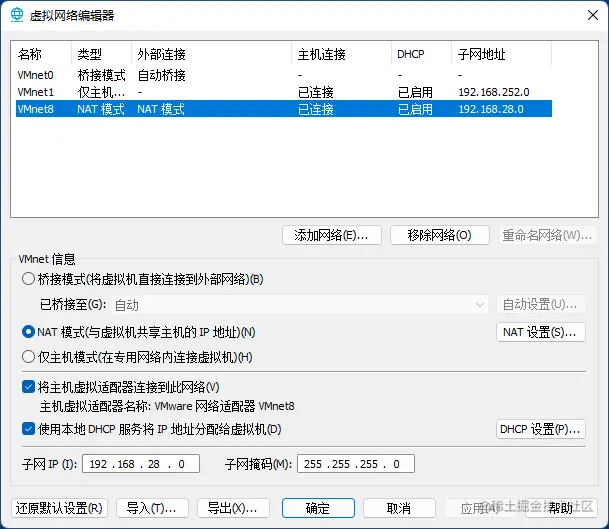Click the 子网掩码 input field

[356, 464]
